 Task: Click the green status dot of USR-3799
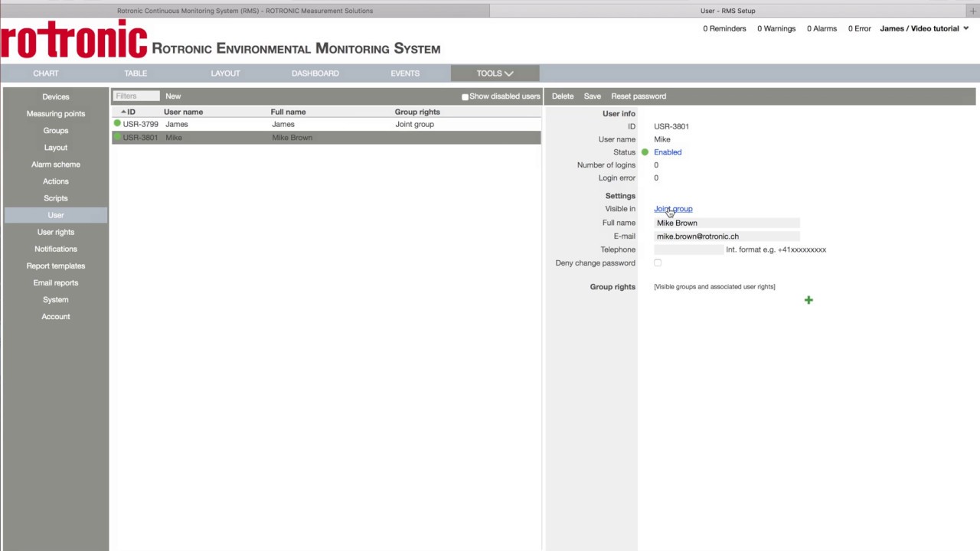tap(117, 123)
